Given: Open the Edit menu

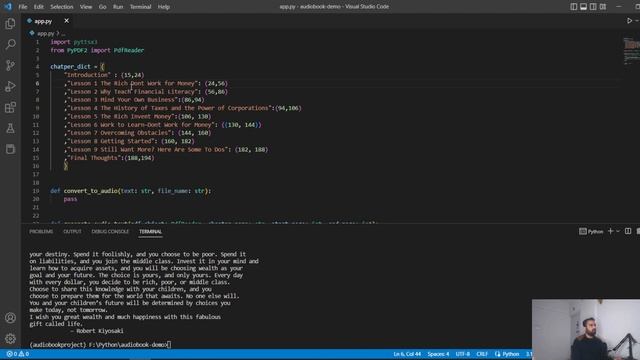Looking at the screenshot, I should [x=38, y=7].
